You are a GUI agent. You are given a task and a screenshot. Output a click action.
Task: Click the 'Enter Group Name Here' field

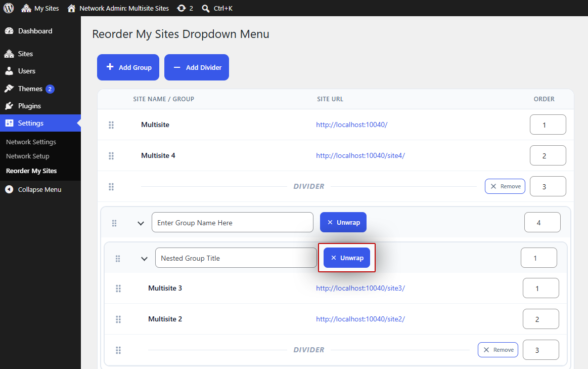point(233,222)
